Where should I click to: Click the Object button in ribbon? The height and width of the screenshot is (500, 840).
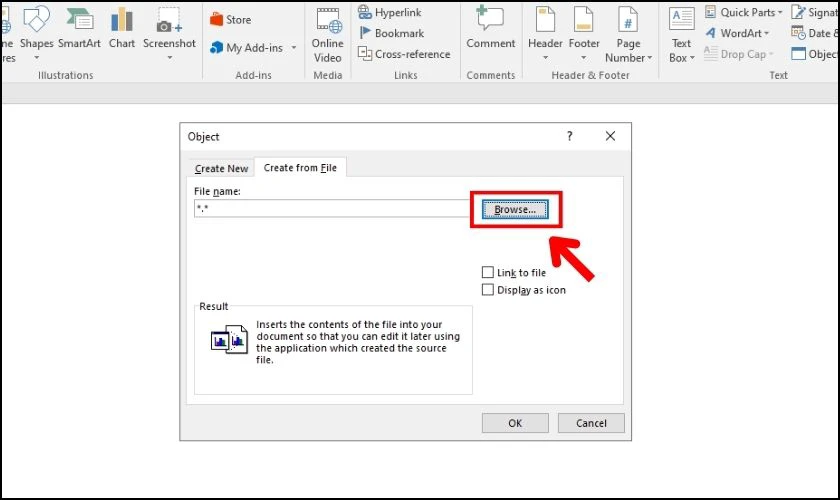815,54
